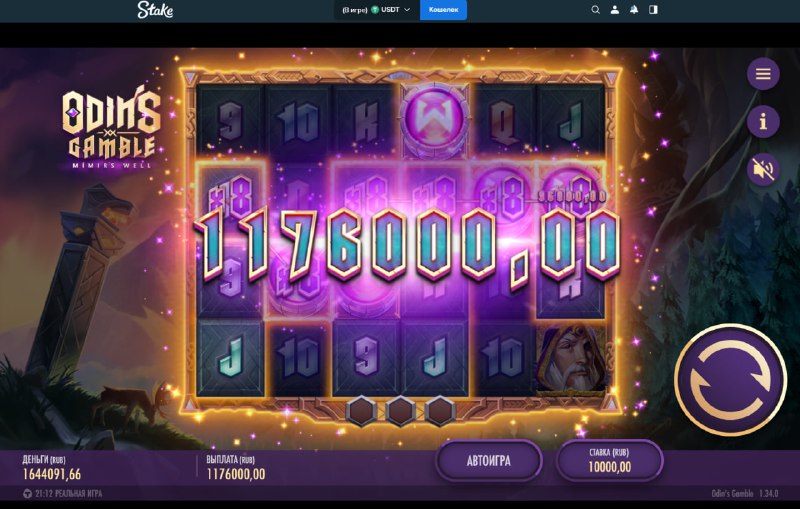The width and height of the screenshot is (800, 509).
Task: Click the 1176000,00 win amount display
Action: point(408,246)
